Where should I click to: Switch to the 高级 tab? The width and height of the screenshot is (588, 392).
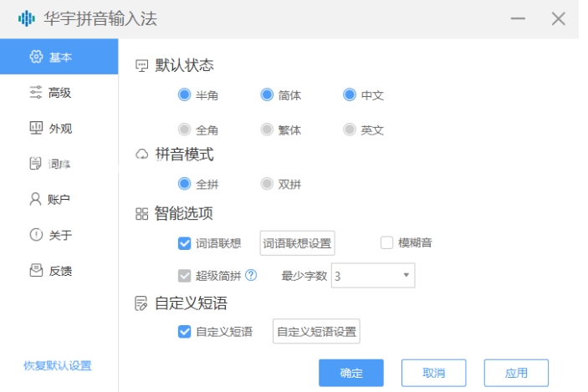coord(59,92)
